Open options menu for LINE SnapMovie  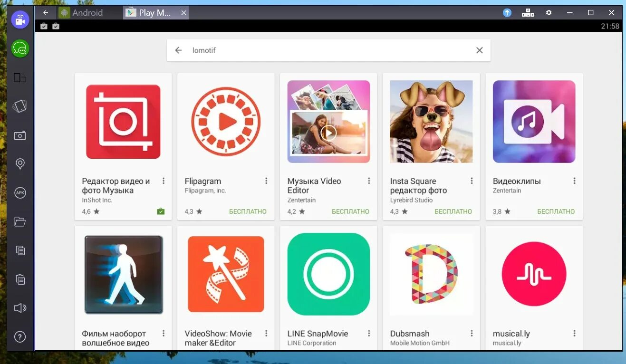(x=369, y=334)
